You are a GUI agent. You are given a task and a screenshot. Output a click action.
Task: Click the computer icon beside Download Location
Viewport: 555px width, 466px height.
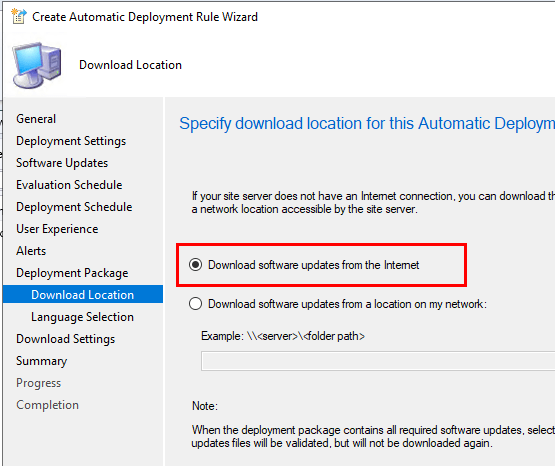pyautogui.click(x=37, y=65)
